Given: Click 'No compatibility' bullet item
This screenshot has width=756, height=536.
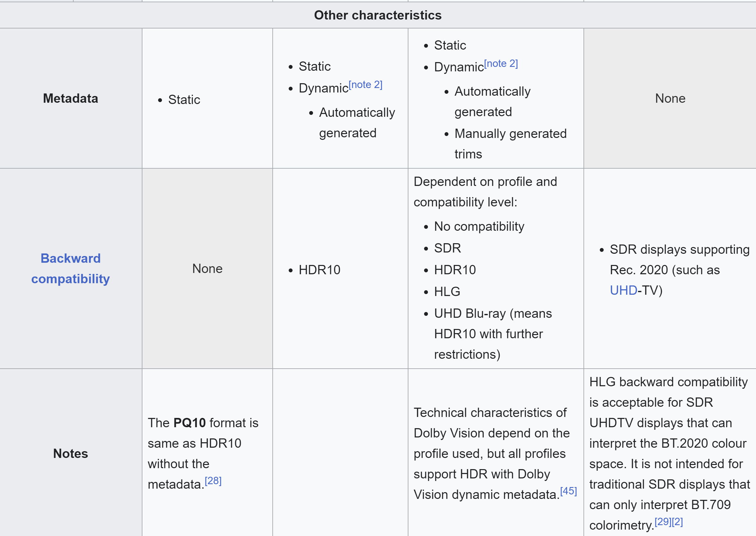Looking at the screenshot, I should 479,227.
